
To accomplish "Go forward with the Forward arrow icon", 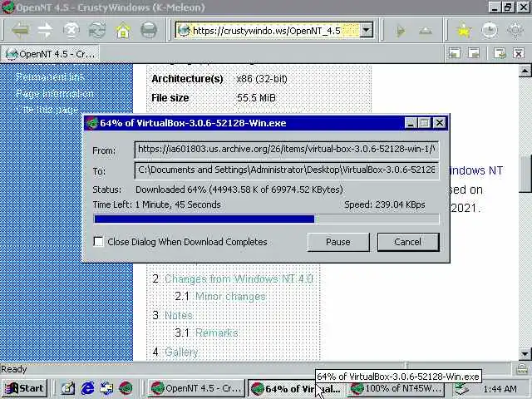I will pyautogui.click(x=45, y=30).
